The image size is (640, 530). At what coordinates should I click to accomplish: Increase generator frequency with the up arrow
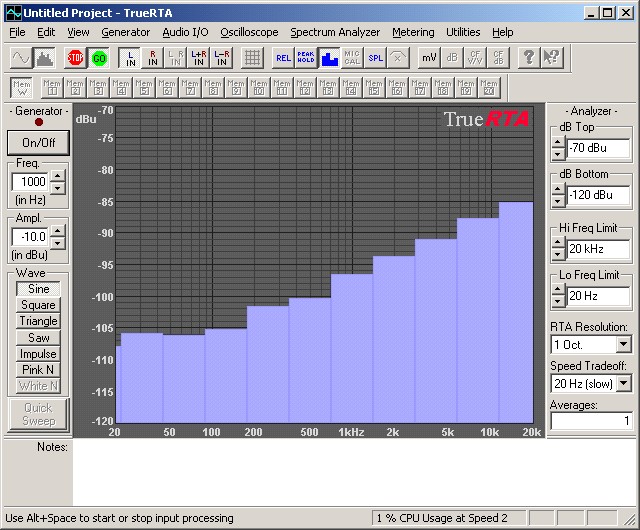[x=57, y=176]
